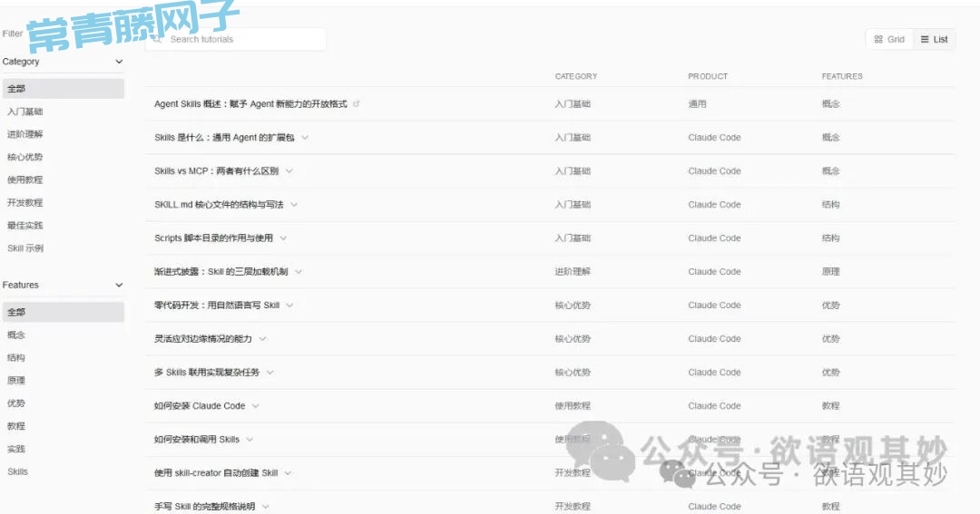Open Agent Skills 概述 tutorial link

[x=250, y=104]
